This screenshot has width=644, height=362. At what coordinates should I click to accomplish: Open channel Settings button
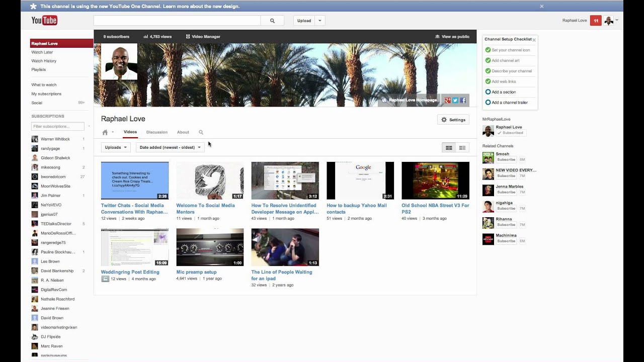click(x=453, y=120)
